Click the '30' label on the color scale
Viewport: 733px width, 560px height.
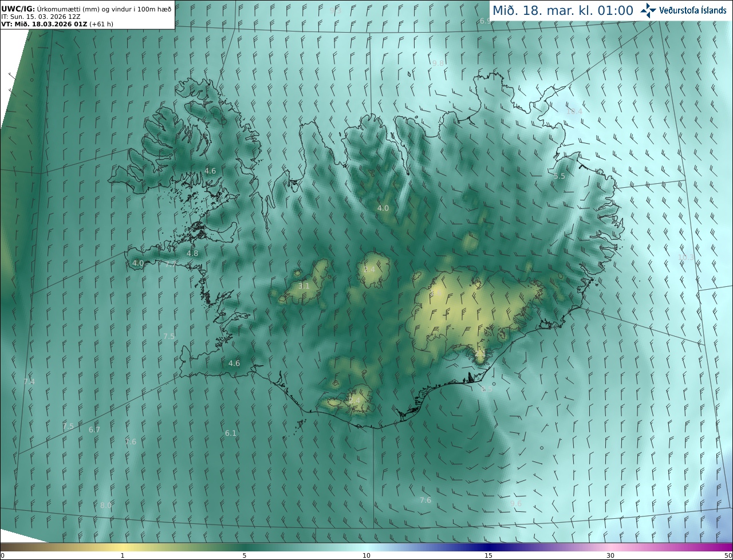(610, 555)
